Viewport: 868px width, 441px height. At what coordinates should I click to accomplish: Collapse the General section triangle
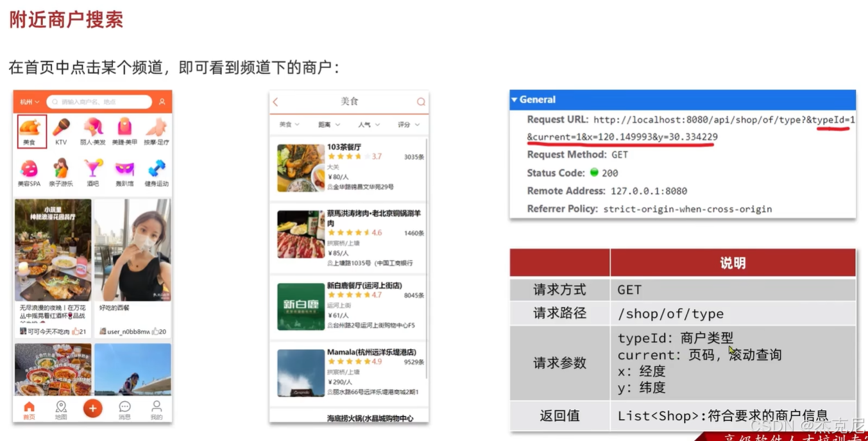pyautogui.click(x=515, y=99)
